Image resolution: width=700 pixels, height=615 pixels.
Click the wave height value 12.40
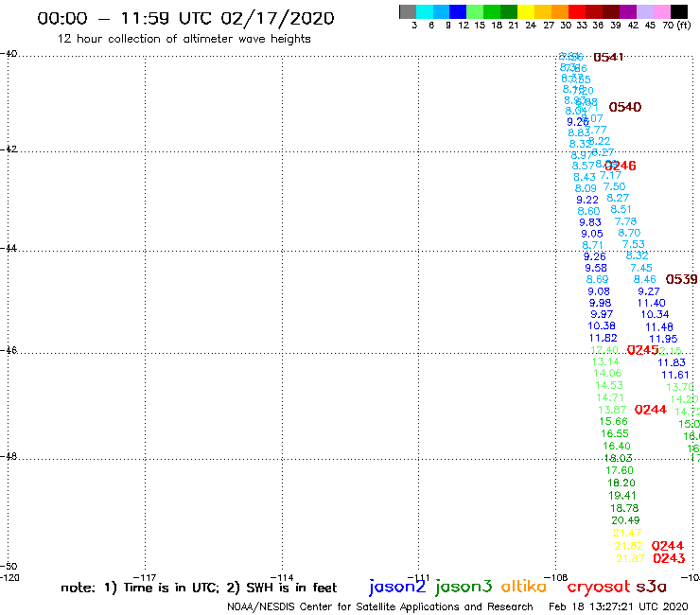click(604, 350)
